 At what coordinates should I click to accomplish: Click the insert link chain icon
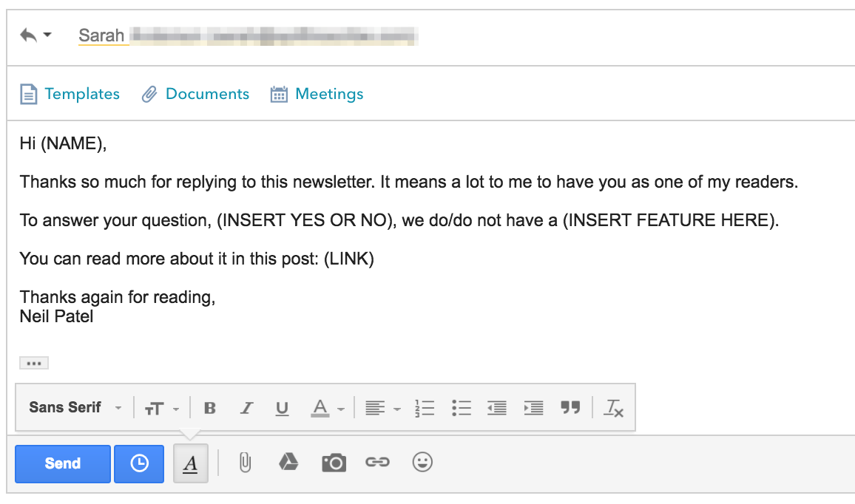377,462
